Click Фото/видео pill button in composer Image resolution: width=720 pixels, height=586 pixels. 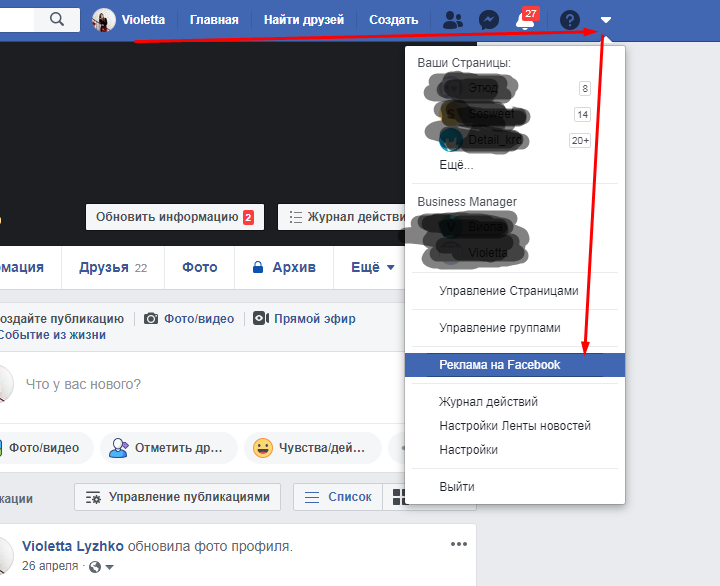coord(45,448)
